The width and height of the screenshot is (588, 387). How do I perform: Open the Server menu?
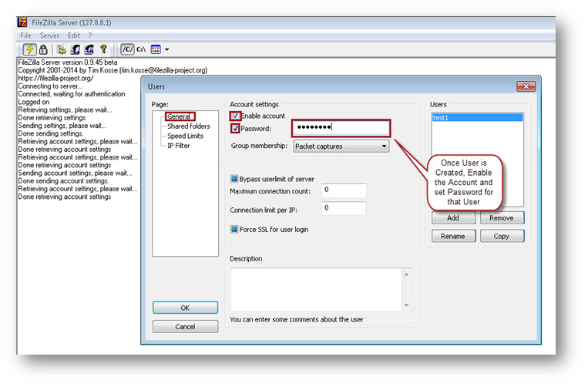(x=49, y=35)
